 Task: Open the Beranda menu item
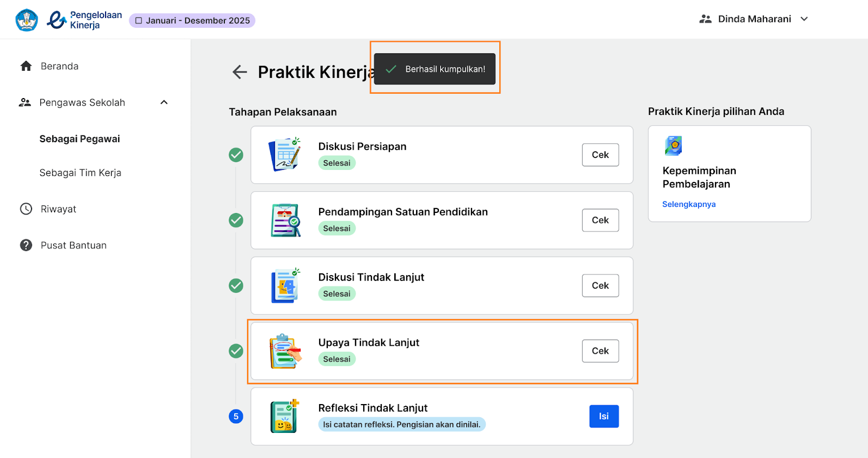[x=59, y=66]
